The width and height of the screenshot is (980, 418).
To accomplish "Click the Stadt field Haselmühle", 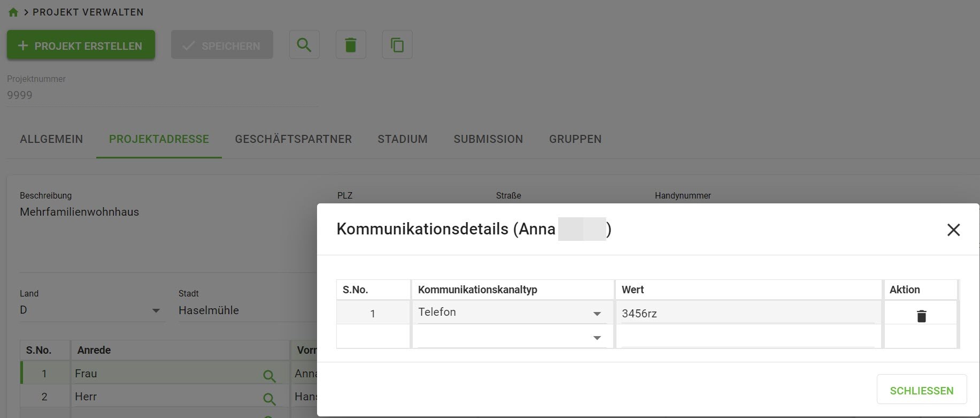I will click(x=248, y=310).
